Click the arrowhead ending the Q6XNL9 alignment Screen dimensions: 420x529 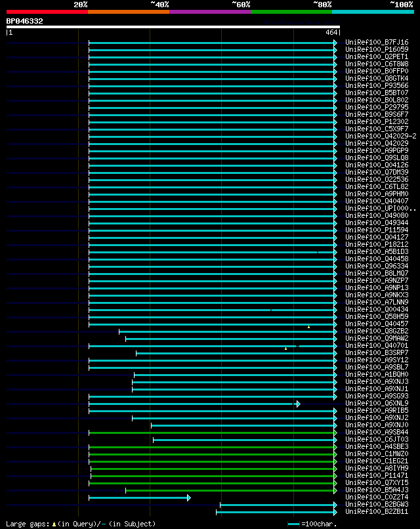coord(299,404)
